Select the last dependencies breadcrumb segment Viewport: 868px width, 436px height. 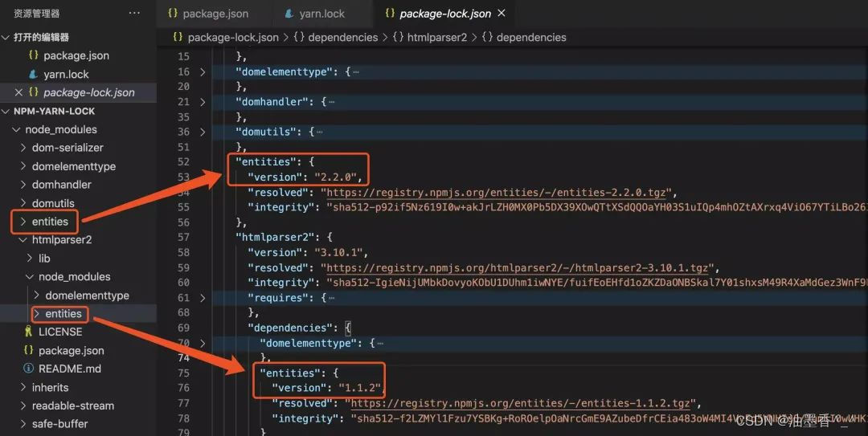531,37
